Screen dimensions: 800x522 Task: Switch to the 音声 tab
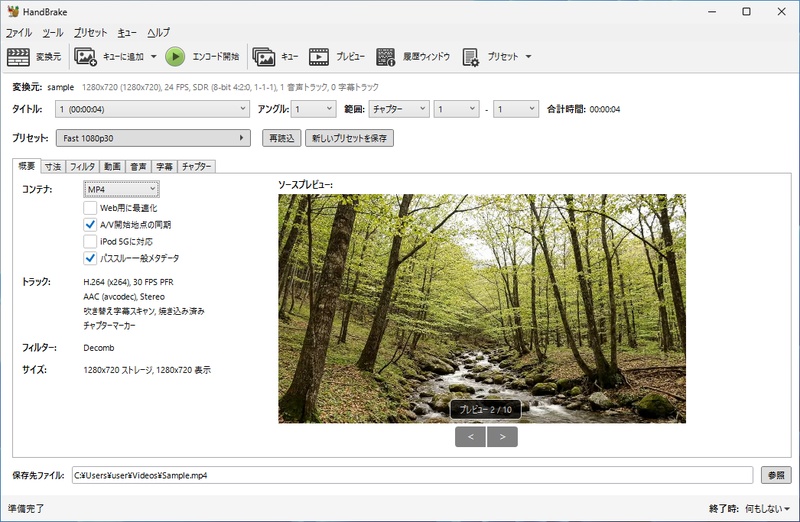point(138,166)
